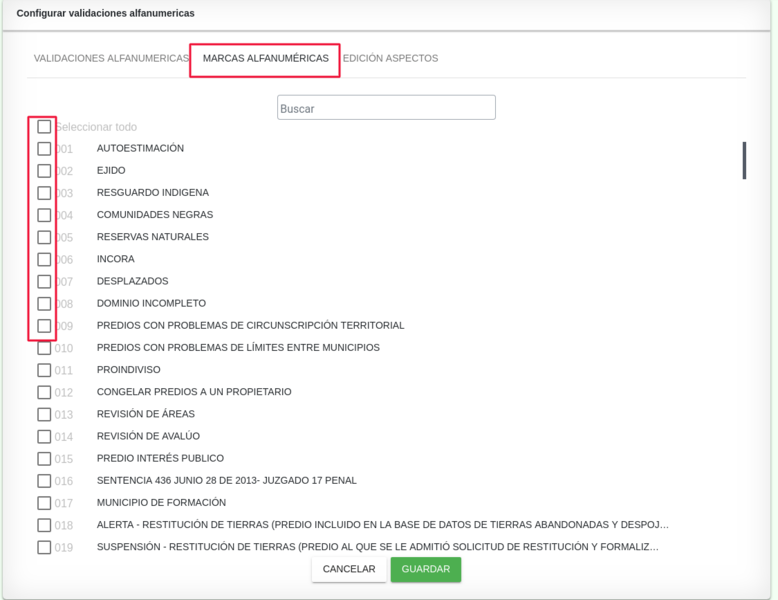
Task: Mark the 006 INCORA checkbox
Action: (44, 260)
